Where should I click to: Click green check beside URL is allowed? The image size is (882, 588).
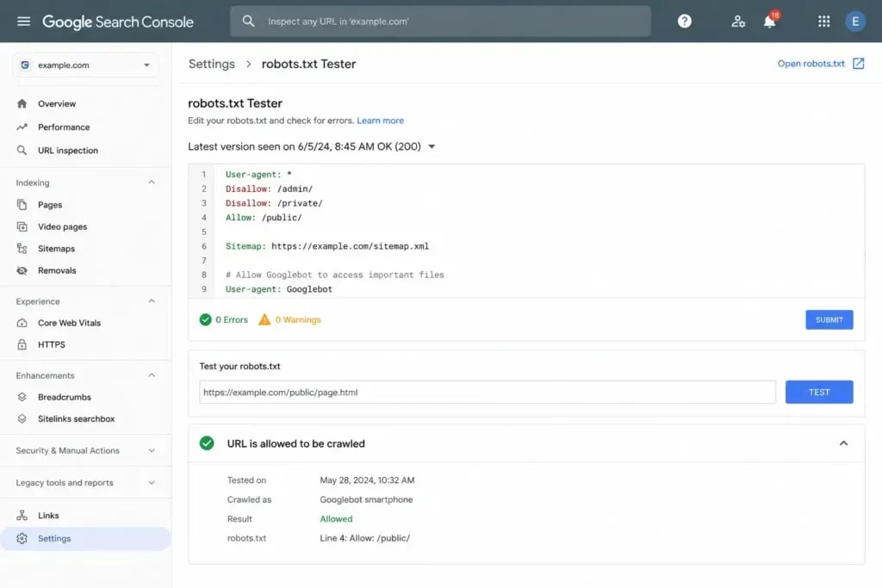(207, 443)
